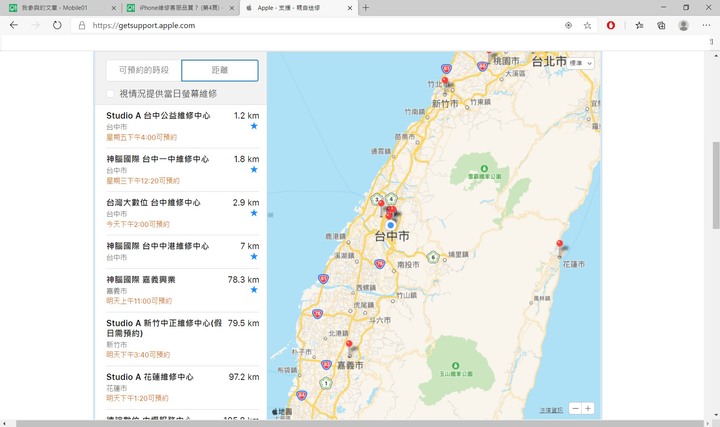Switch to iPhone維修客服品質 browser tab

180,8
